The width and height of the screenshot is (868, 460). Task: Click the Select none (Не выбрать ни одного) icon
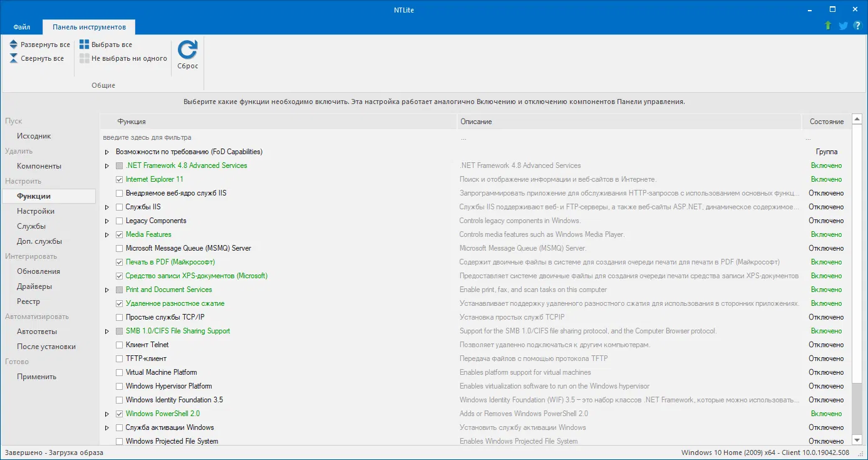[84, 58]
